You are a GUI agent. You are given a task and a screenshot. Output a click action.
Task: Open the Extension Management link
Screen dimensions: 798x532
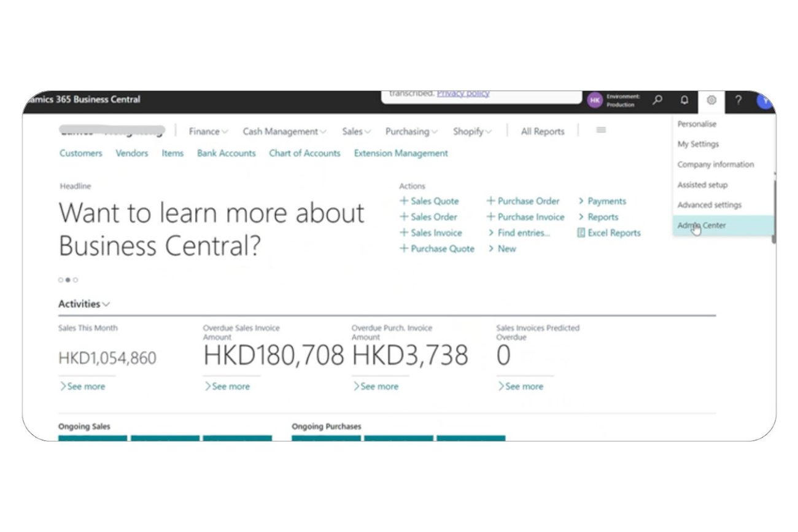pos(401,153)
